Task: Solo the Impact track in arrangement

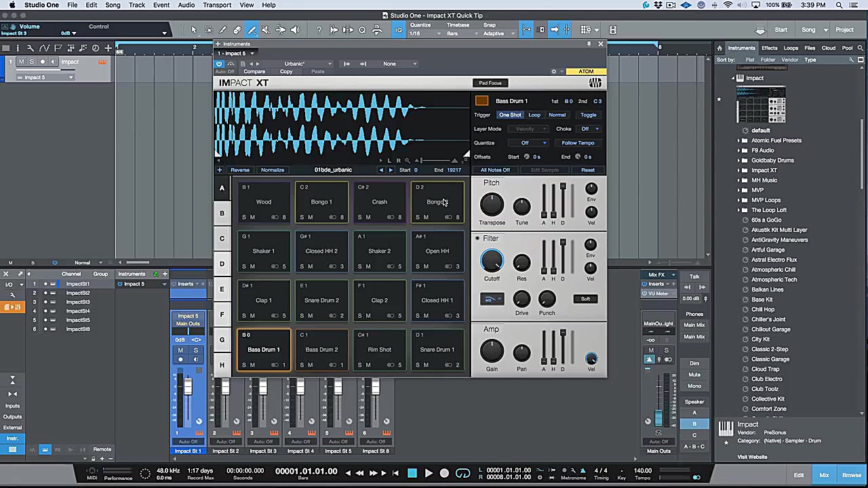Action: tap(31, 62)
